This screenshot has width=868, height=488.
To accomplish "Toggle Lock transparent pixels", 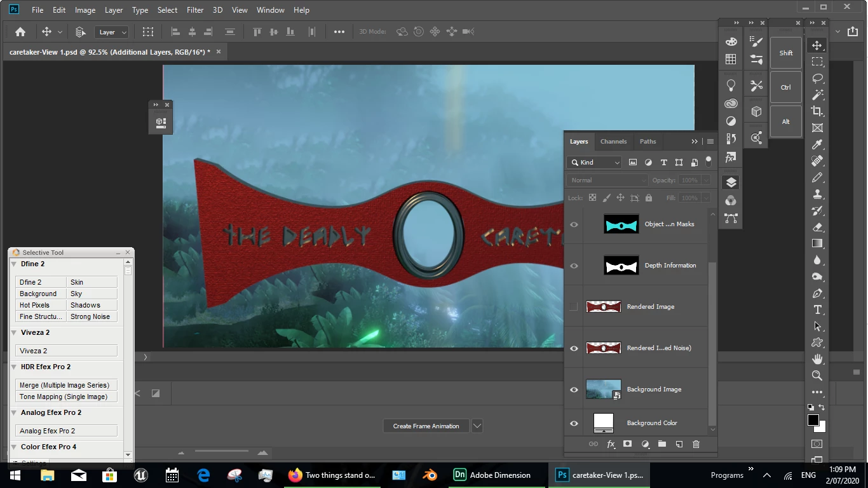I will [592, 198].
